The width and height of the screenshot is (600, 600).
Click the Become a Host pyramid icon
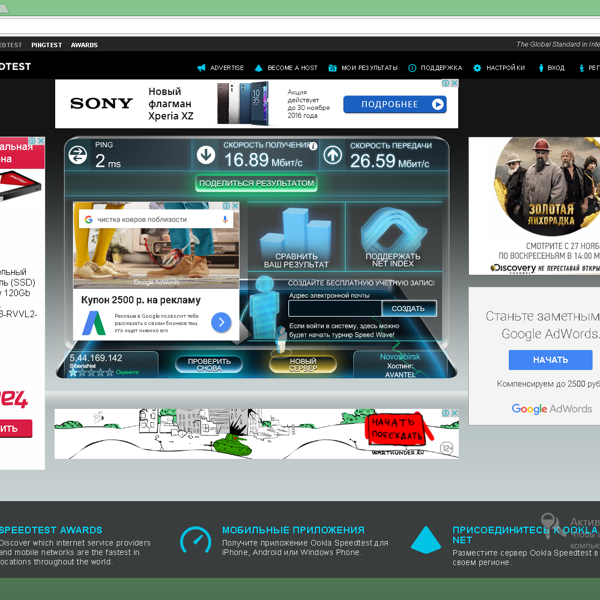[x=259, y=68]
